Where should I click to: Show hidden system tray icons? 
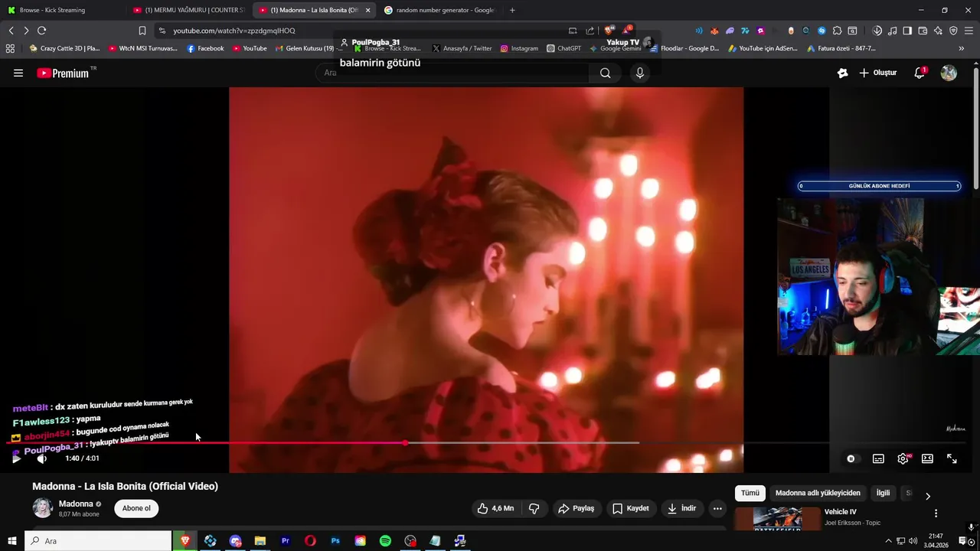point(888,541)
